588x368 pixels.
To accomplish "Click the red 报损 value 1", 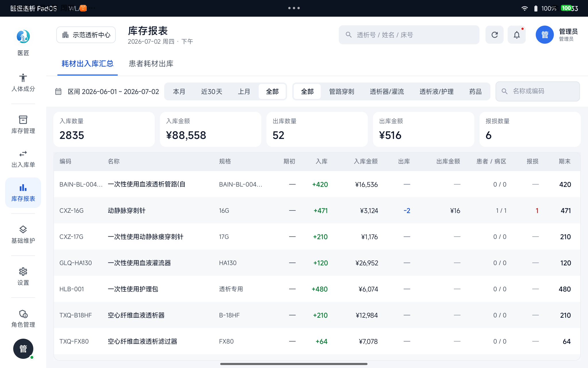I will pos(537,210).
